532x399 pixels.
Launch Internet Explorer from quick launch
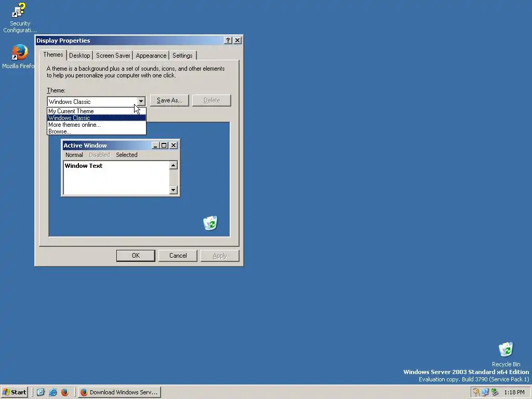click(x=52, y=392)
